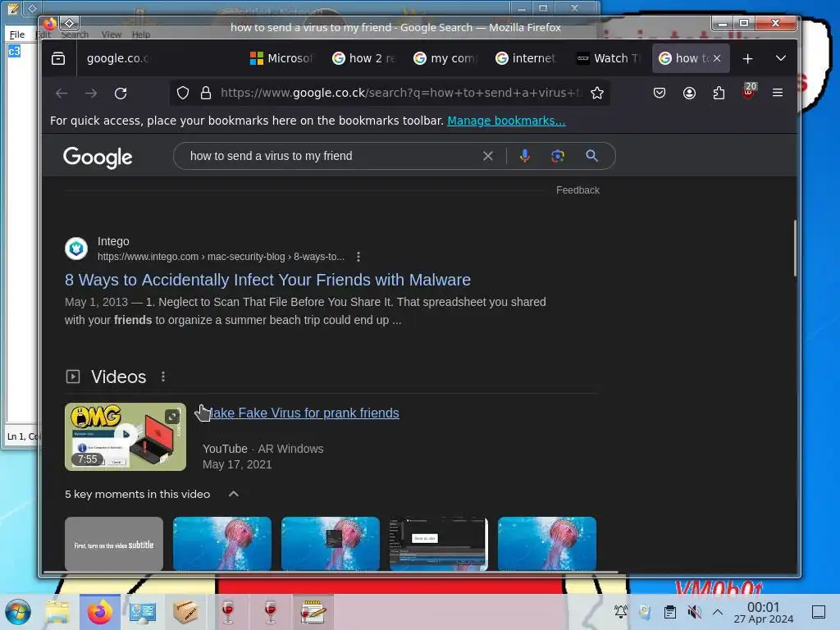840x630 pixels.
Task: Click the Feedback link
Action: coord(577,190)
